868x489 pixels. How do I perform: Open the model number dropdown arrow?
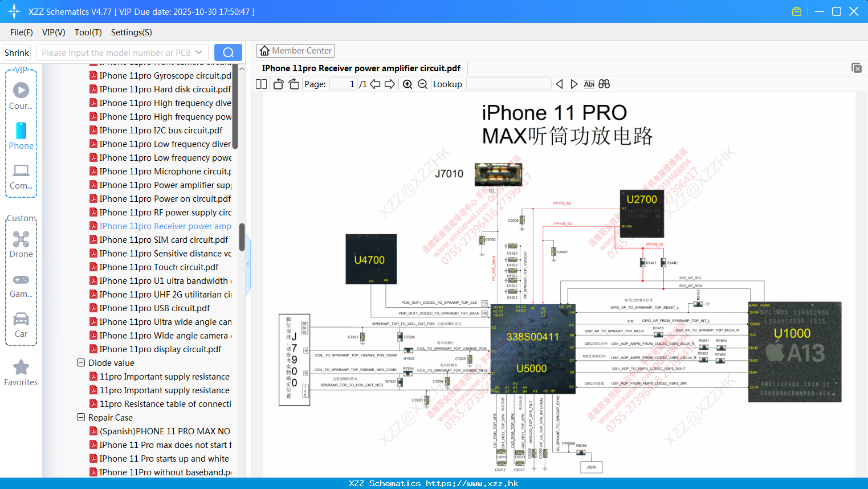click(199, 52)
